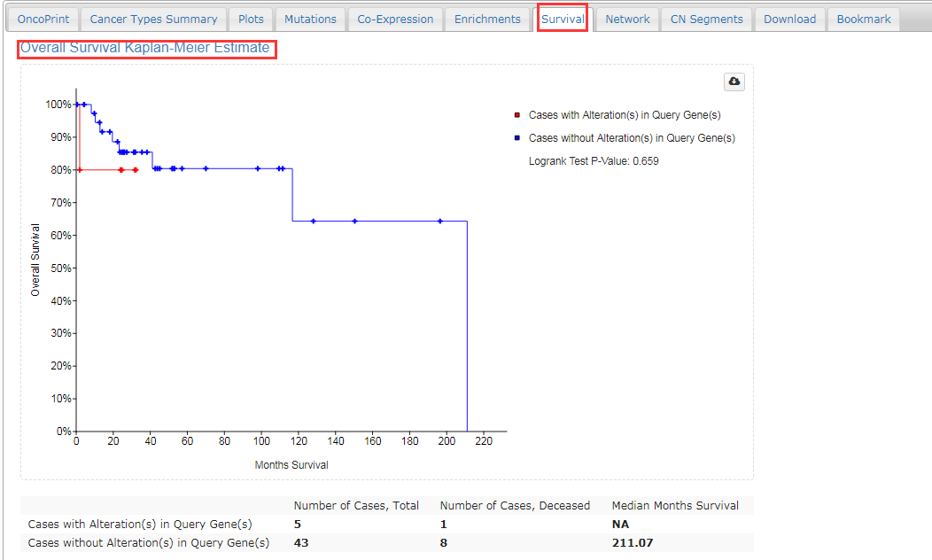Click red legend square for altered cases

(516, 115)
